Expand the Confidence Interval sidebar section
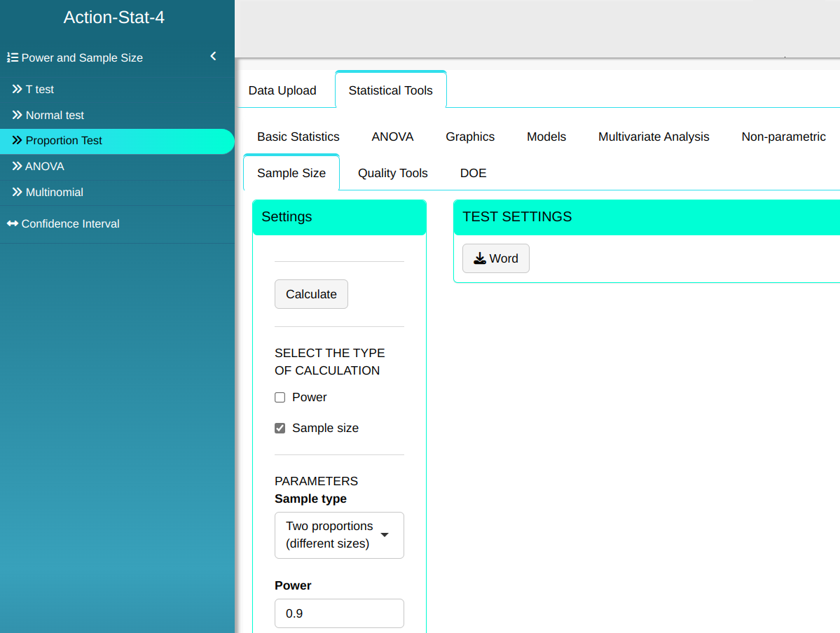This screenshot has width=840, height=633. [70, 224]
